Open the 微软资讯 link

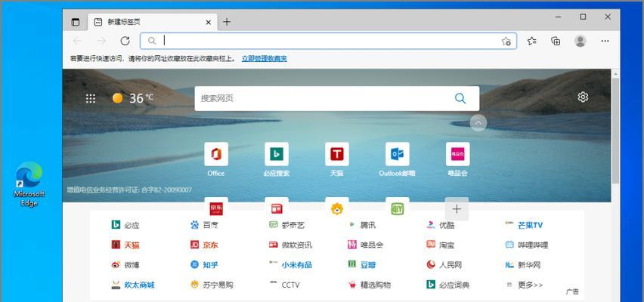click(290, 245)
